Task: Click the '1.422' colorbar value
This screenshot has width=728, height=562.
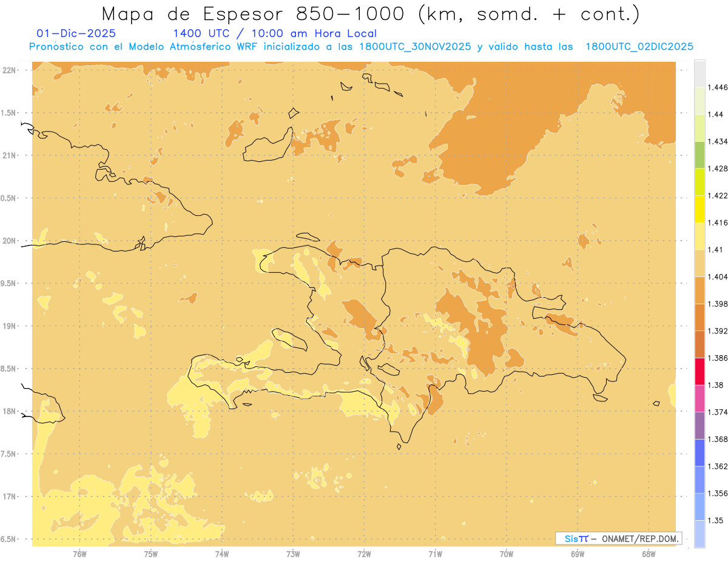Action: (718, 195)
